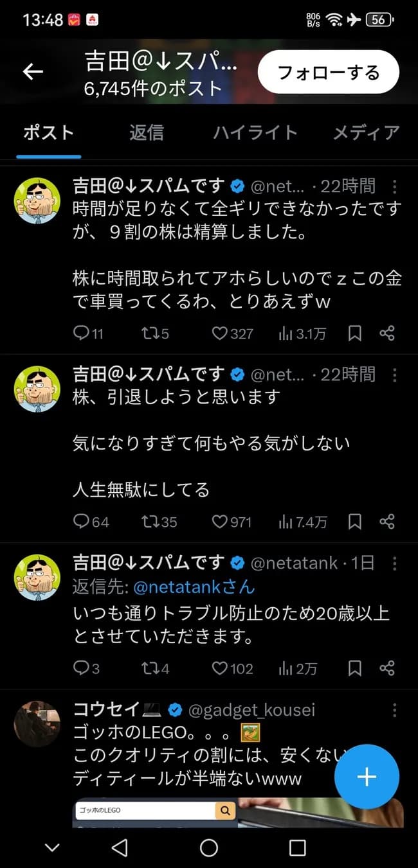Open the three-dot menu on the top post
This screenshot has height=868, width=418.
(394, 186)
